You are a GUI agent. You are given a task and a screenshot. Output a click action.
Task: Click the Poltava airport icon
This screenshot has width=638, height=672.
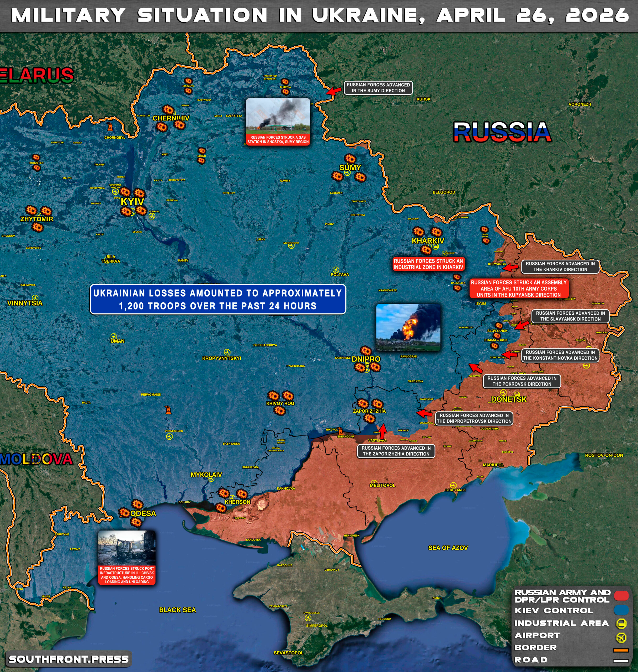click(336, 270)
